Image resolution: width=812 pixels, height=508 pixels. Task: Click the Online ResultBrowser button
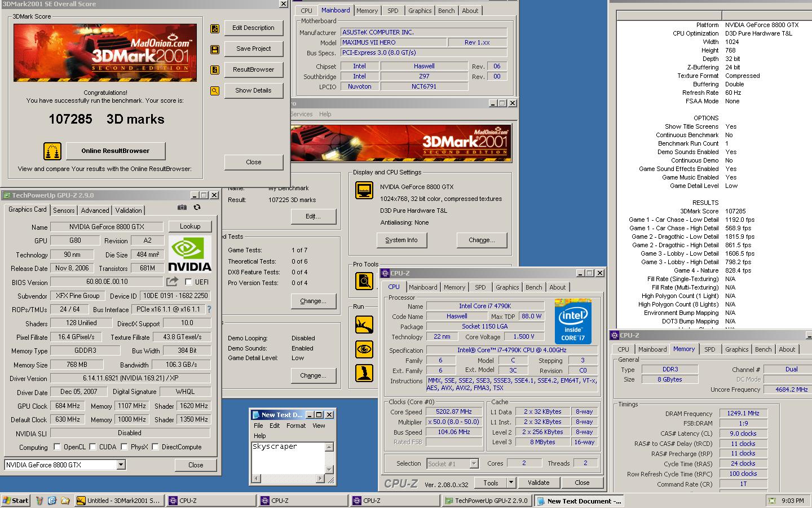(x=116, y=151)
